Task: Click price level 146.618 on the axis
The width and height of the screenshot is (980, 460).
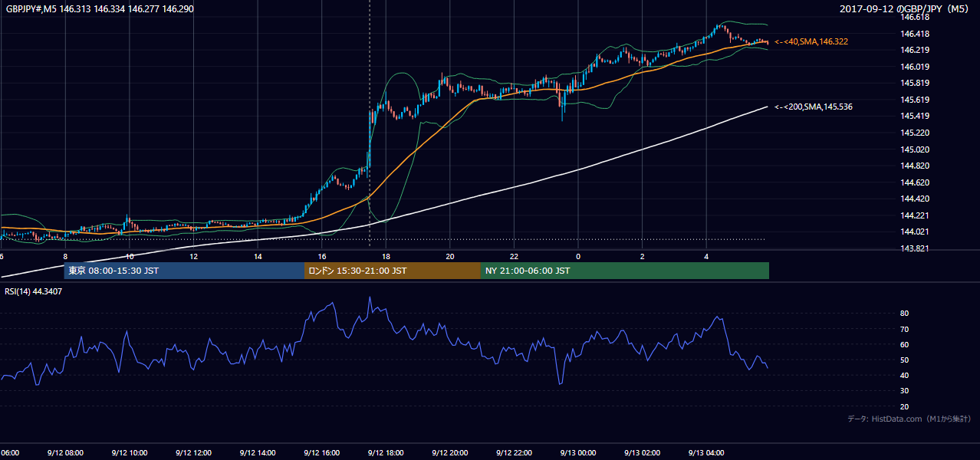Action: point(916,17)
